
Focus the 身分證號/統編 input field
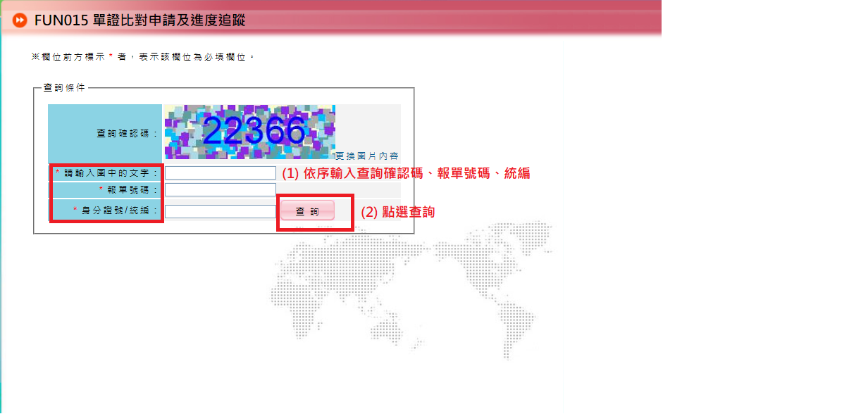click(x=220, y=211)
